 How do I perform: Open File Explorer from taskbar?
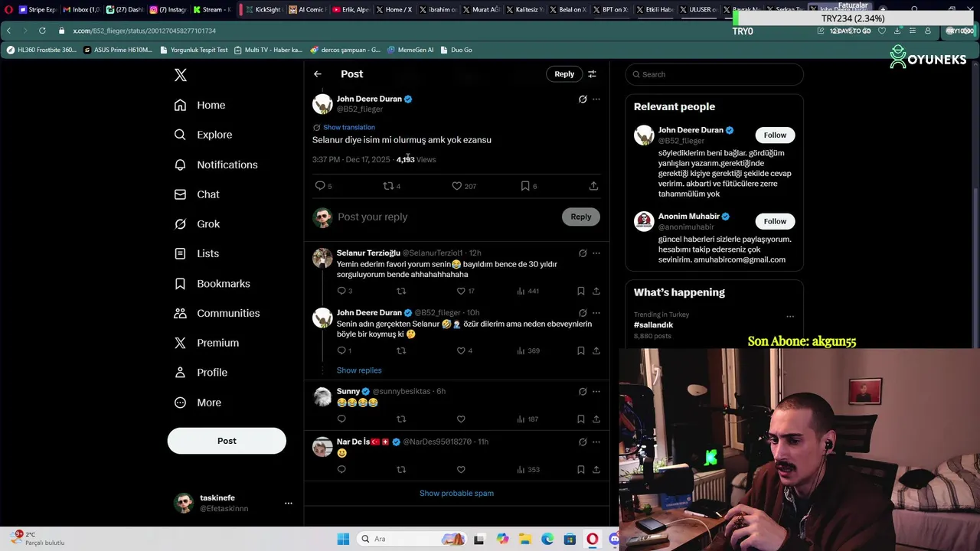[x=524, y=539]
